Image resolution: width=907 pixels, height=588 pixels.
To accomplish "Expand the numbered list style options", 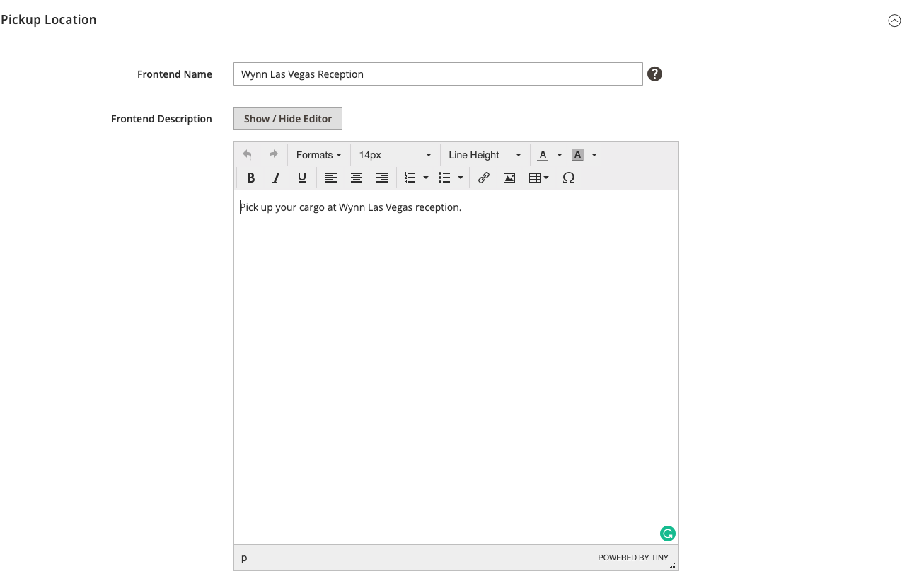I will coord(426,178).
